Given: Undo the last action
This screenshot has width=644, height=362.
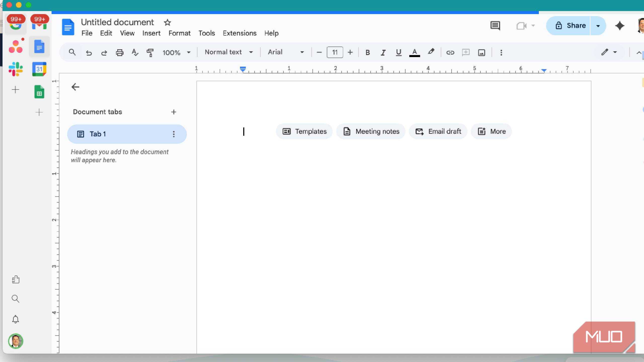Looking at the screenshot, I should click(89, 53).
